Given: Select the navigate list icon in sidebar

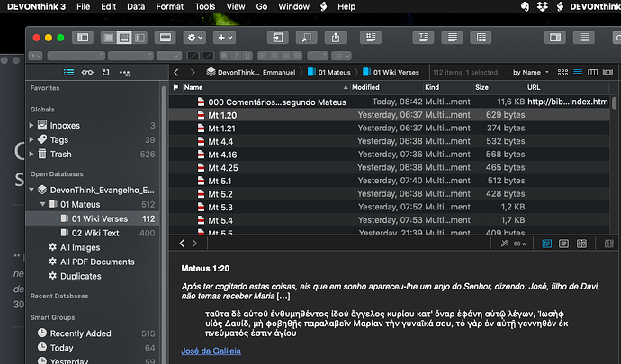Looking at the screenshot, I should pos(68,72).
